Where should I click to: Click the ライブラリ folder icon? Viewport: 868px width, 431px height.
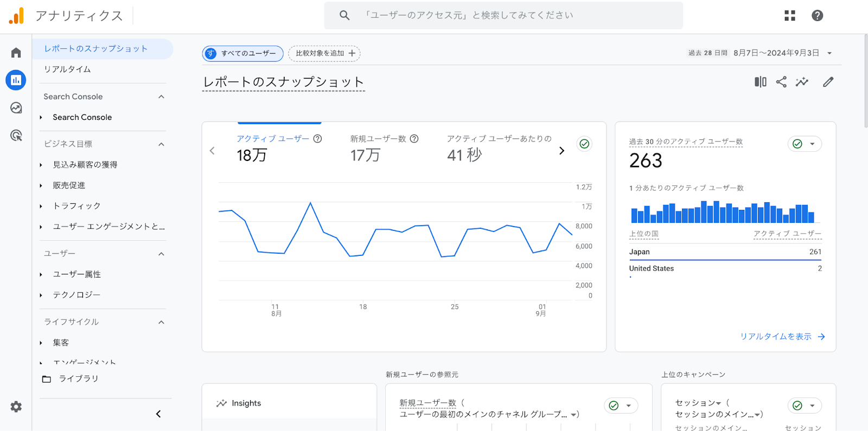click(47, 379)
